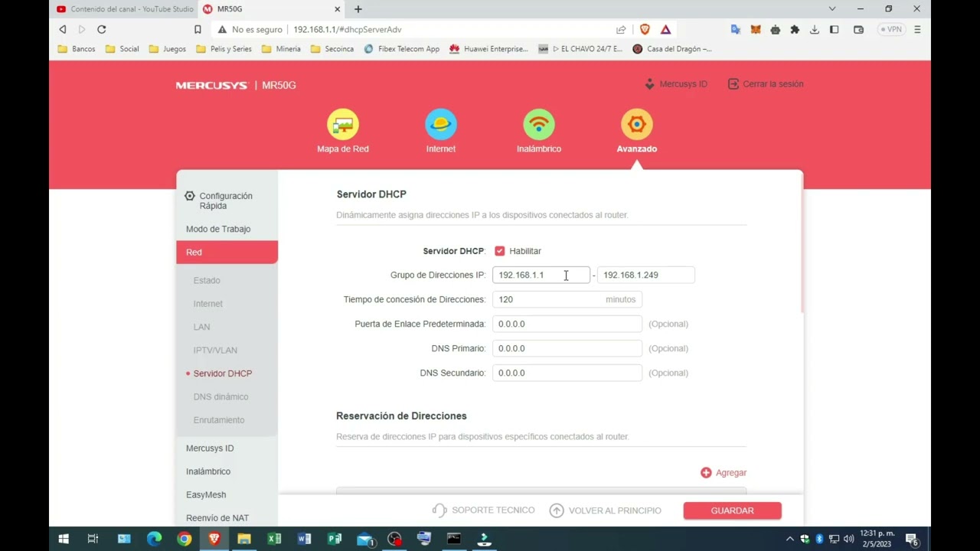This screenshot has height=551, width=980.
Task: Open Brave Shields lion icon
Action: point(645,29)
